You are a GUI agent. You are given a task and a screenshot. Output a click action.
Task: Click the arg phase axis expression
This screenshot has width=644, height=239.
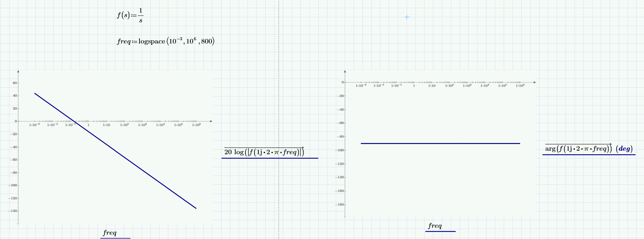click(x=578, y=149)
